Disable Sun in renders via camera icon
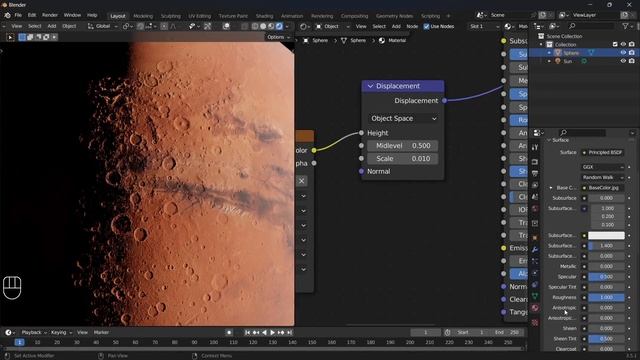Screen dimensions: 640x360 point(632,61)
